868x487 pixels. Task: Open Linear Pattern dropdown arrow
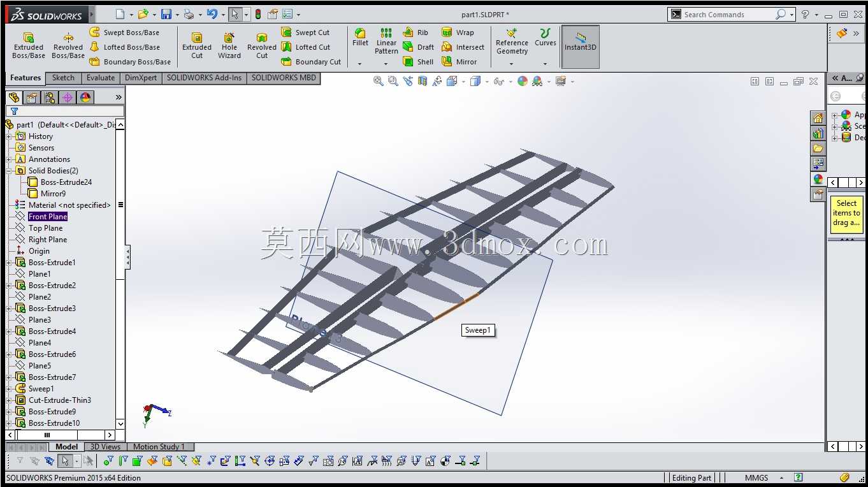click(386, 64)
